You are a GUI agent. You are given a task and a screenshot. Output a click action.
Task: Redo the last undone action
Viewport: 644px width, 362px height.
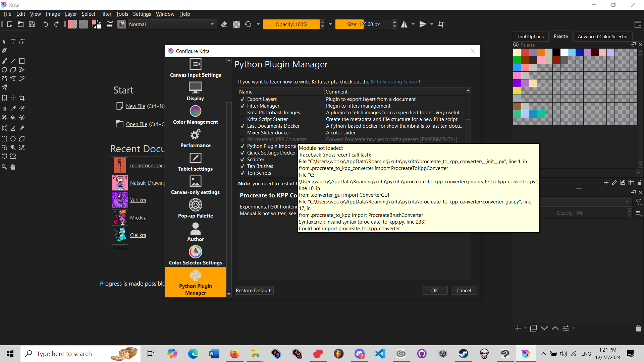[56, 24]
